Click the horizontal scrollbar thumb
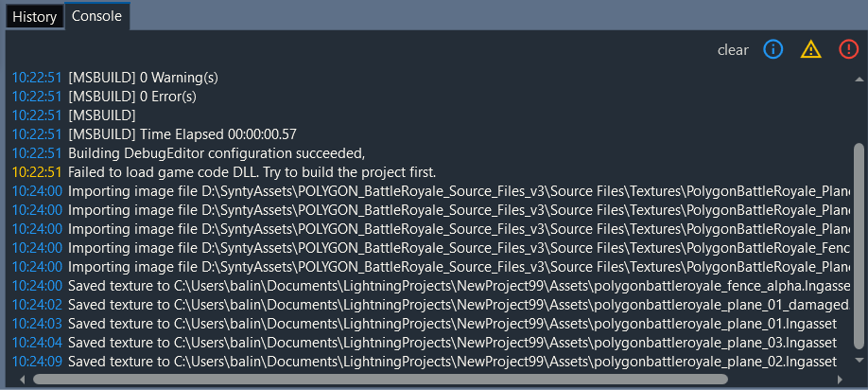Screen dimensions: 868x390 click(380, 380)
